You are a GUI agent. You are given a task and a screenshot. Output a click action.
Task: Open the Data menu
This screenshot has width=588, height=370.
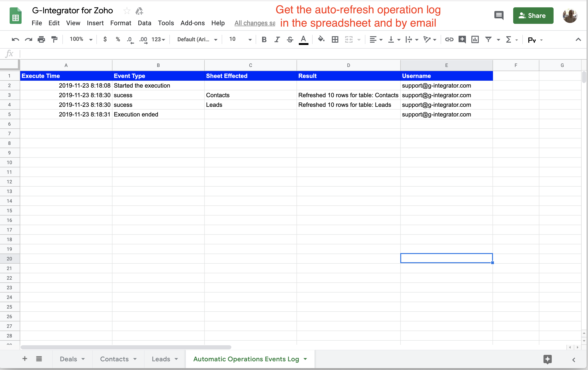point(145,23)
